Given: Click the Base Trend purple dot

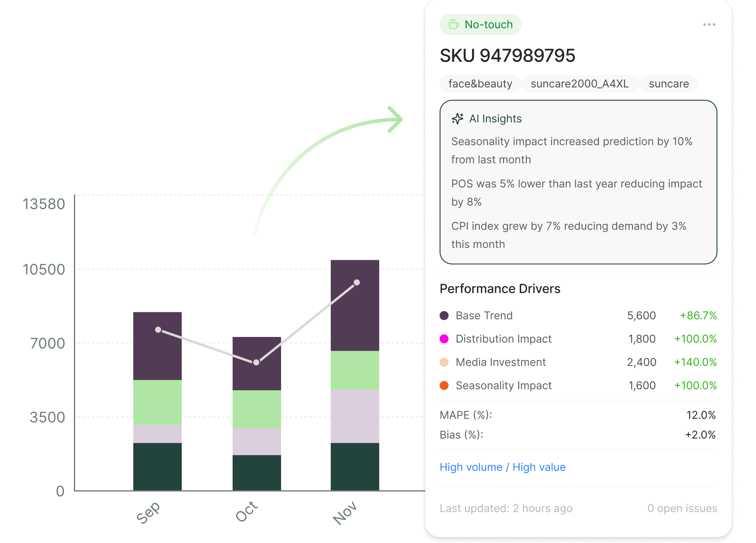Looking at the screenshot, I should 444,316.
